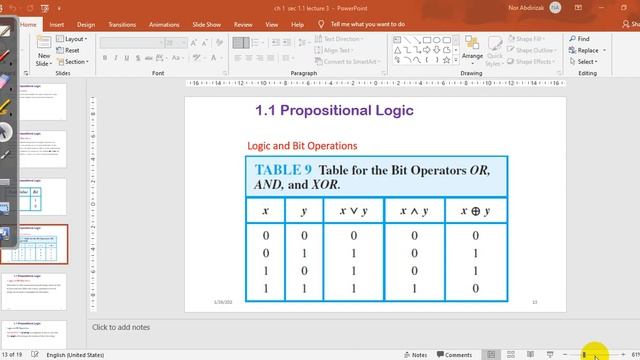
Task: Open the Help tab
Action: 298,24
